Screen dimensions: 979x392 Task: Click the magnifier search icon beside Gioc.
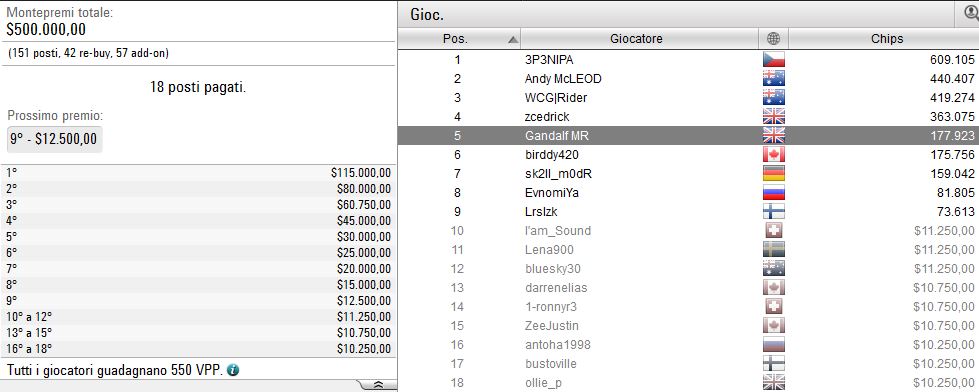[x=972, y=13]
